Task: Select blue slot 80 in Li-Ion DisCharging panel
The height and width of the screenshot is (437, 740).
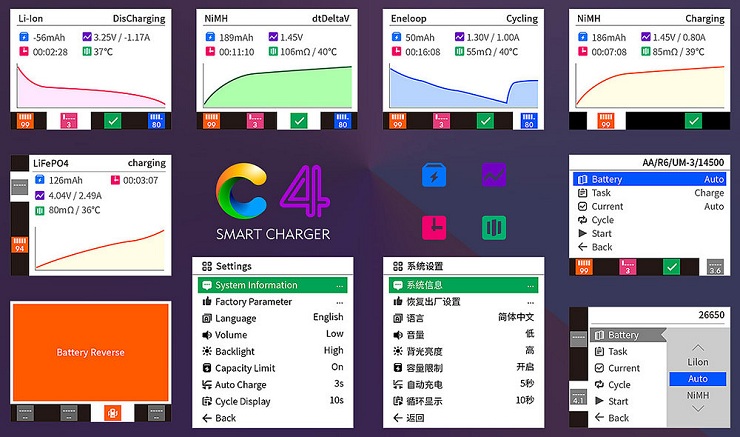Action: coord(156,121)
